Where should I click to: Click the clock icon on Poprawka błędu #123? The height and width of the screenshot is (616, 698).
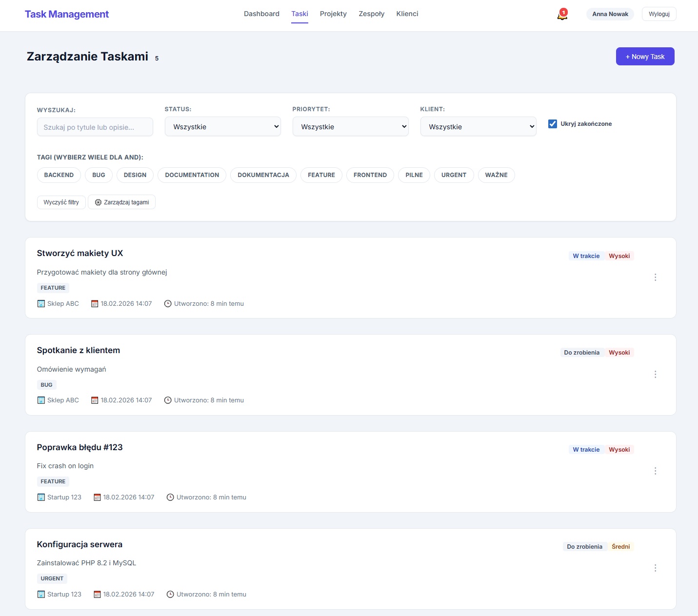(x=170, y=497)
